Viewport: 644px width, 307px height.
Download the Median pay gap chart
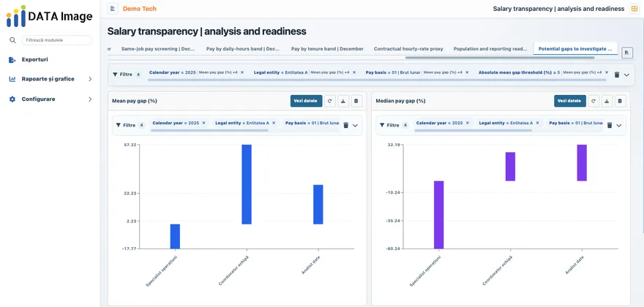click(x=607, y=101)
